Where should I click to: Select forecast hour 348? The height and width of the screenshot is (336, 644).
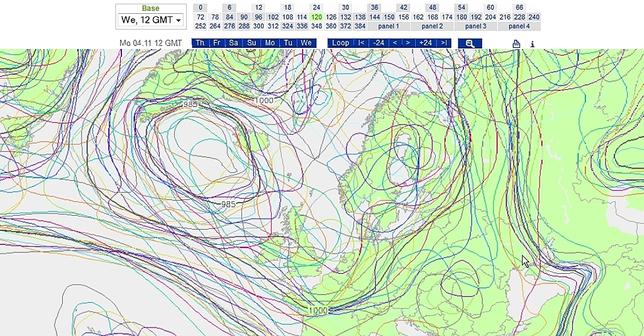pos(316,26)
